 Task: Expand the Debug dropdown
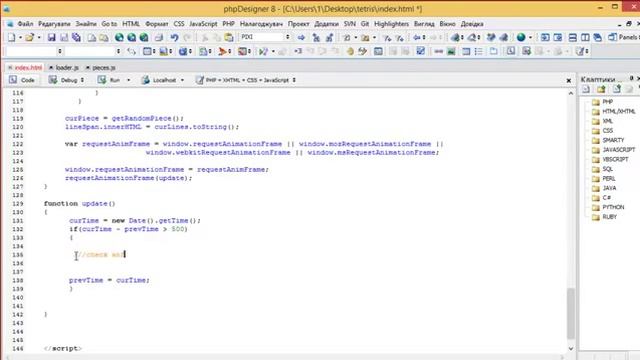tap(82, 80)
